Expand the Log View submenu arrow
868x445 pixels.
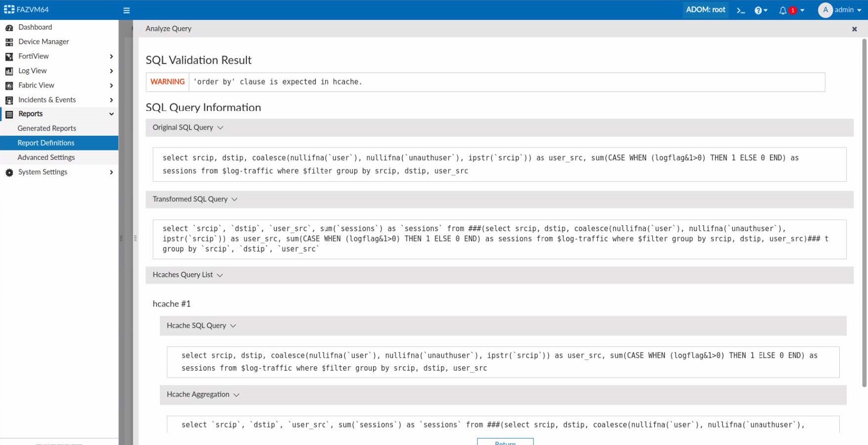click(x=111, y=71)
